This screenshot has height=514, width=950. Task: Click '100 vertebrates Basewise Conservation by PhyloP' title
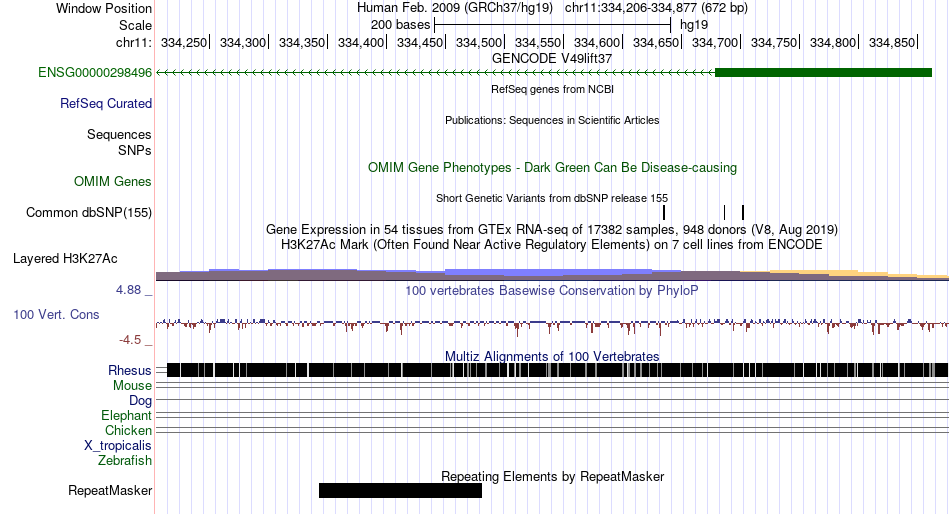(x=552, y=291)
